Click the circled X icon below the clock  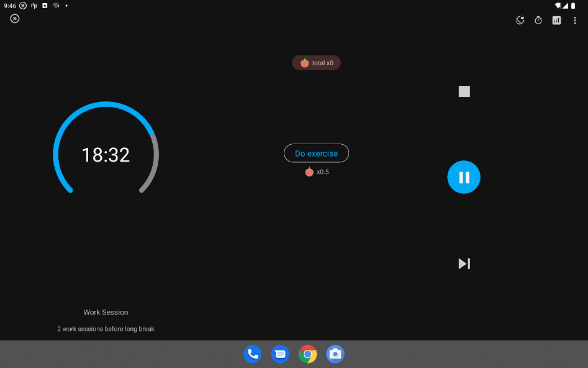coord(15,19)
